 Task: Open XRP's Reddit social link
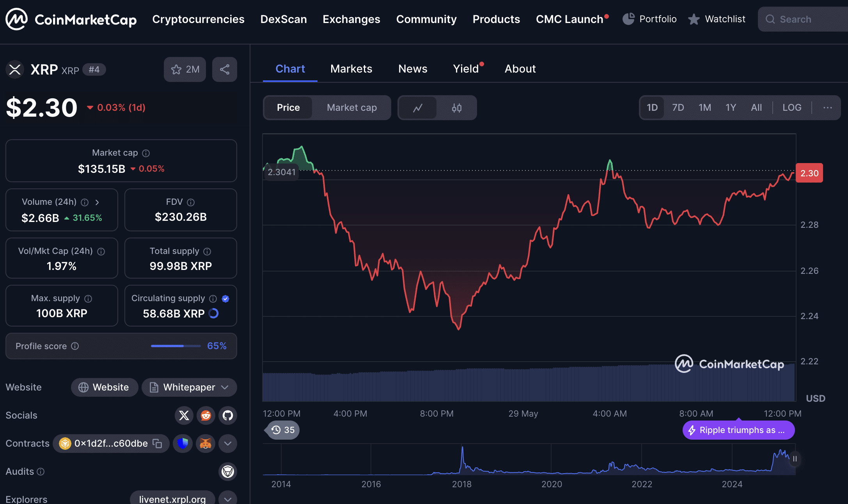click(206, 415)
